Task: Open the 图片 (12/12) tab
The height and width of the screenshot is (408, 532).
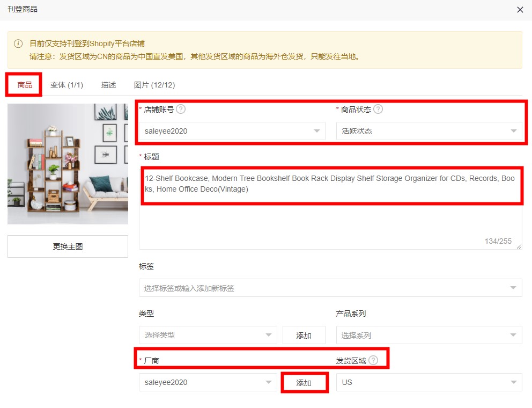Action: (x=154, y=85)
